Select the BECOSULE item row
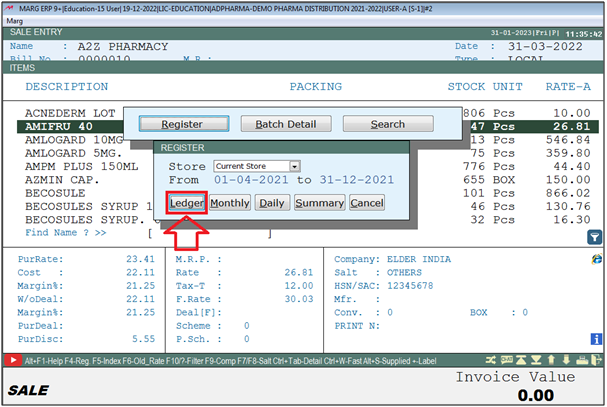607x407 pixels. point(308,193)
